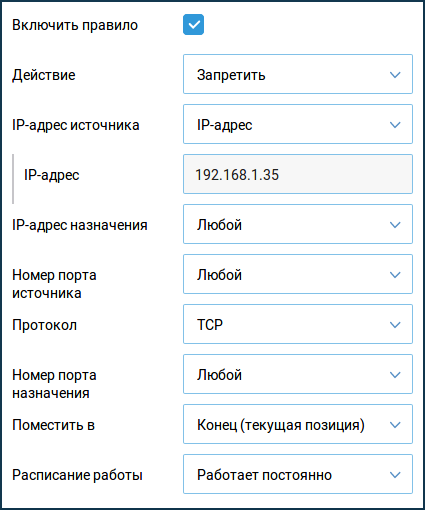
Task: Focus the 192.168.1.35 IP address field
Action: click(298, 174)
